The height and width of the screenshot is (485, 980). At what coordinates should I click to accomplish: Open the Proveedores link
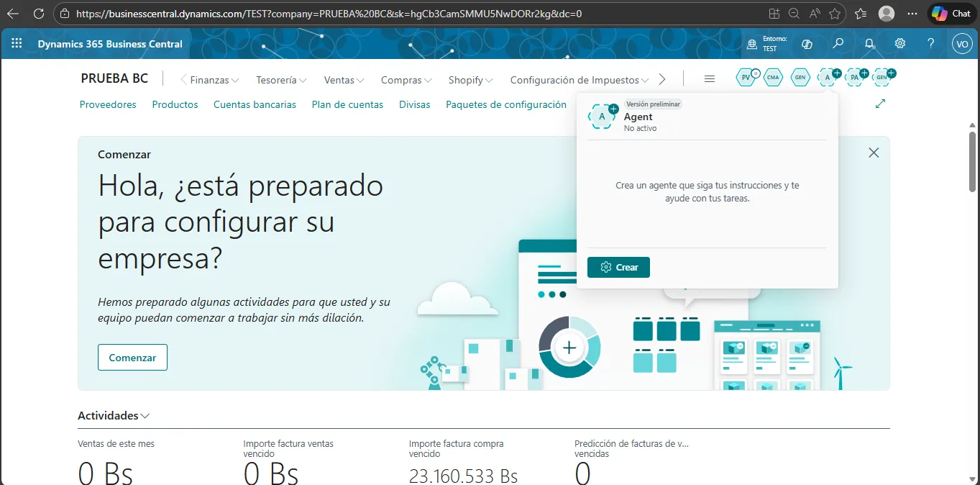108,104
